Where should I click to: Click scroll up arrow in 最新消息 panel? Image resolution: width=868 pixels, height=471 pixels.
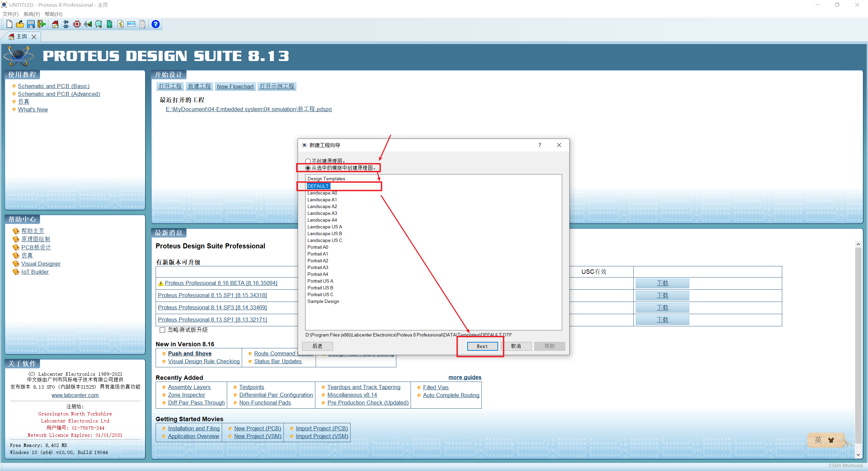(858, 244)
